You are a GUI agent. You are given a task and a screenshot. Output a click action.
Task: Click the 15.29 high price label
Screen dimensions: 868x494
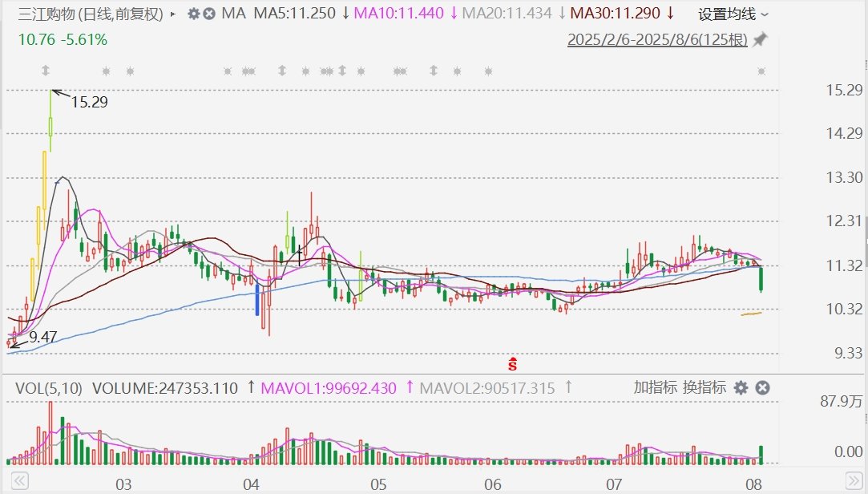pos(89,102)
